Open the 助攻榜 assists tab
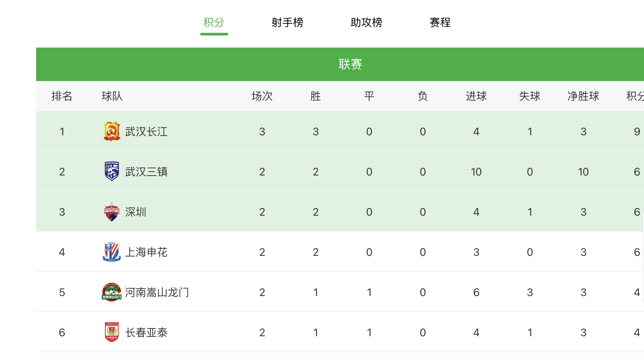This screenshot has height=359, width=644. [x=366, y=22]
